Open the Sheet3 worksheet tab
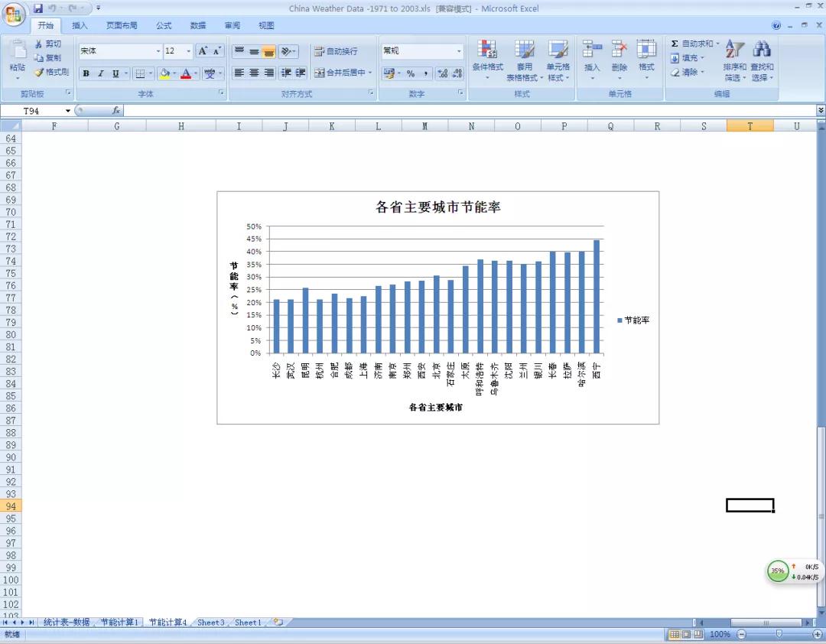The width and height of the screenshot is (826, 644). point(210,622)
